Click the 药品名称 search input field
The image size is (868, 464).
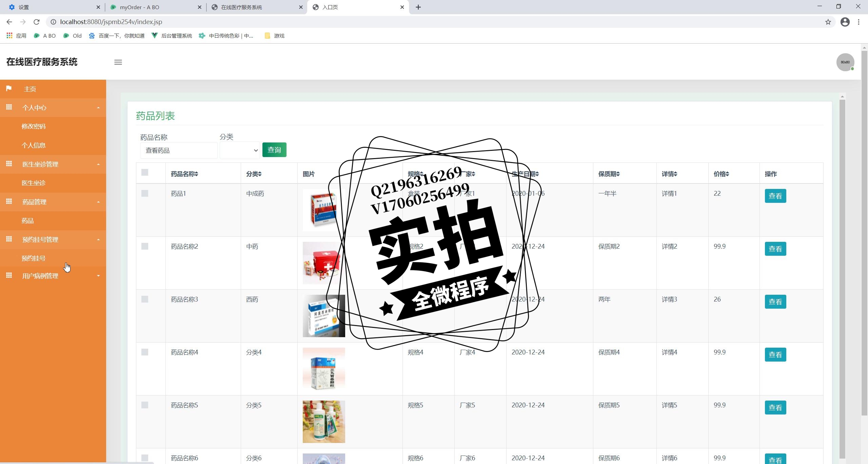[x=179, y=150]
